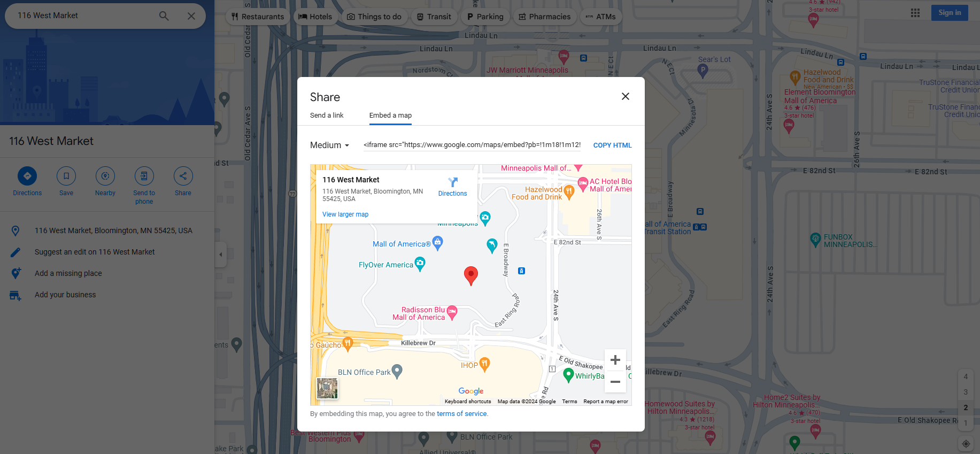Image resolution: width=980 pixels, height=454 pixels.
Task: Click IHOP restaurant marker in preview
Action: click(484, 364)
